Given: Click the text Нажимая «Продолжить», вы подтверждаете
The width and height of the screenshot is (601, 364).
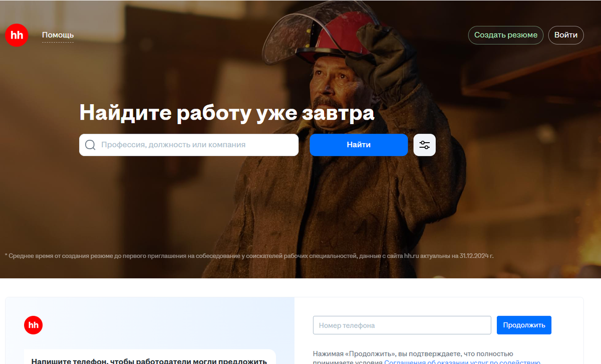Looking at the screenshot, I should click(413, 353).
